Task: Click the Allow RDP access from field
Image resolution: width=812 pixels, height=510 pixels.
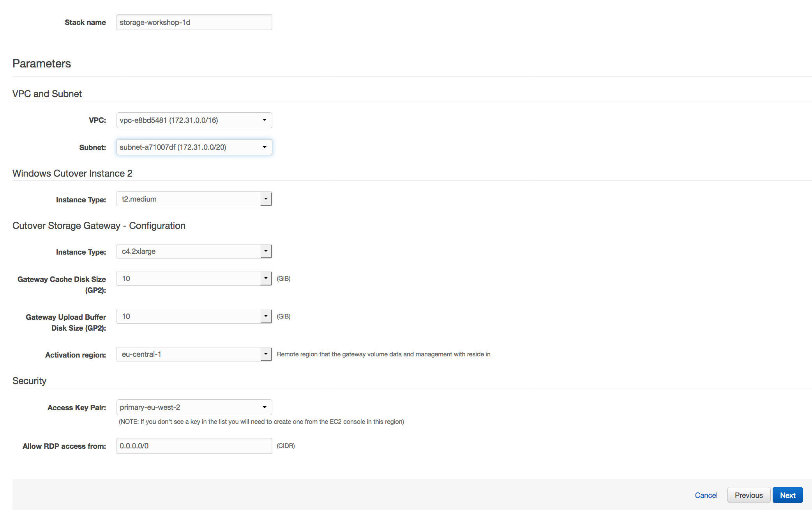Action: point(194,446)
